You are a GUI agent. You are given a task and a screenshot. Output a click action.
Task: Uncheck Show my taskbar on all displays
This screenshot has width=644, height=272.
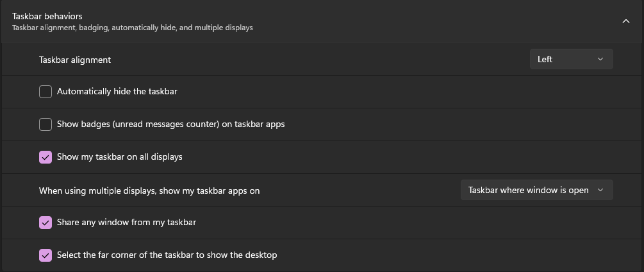point(45,157)
